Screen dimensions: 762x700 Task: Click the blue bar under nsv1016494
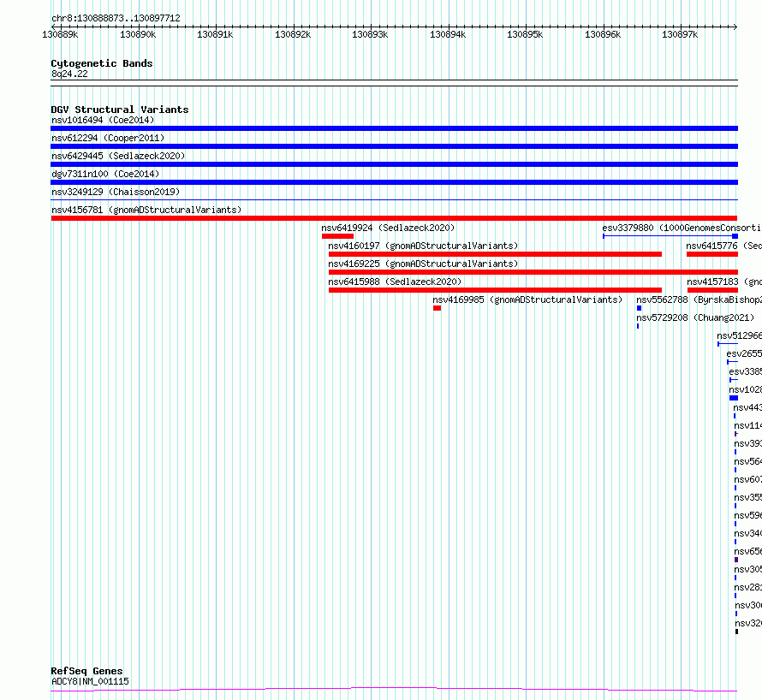[394, 128]
